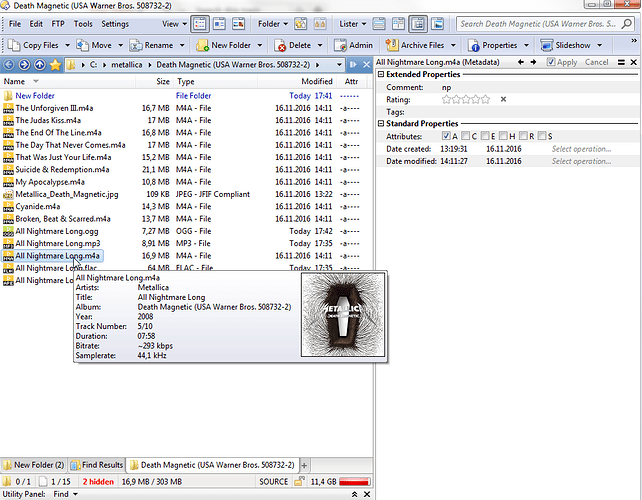
Task: Create a New Folder from toolbar
Action: pyautogui.click(x=223, y=45)
